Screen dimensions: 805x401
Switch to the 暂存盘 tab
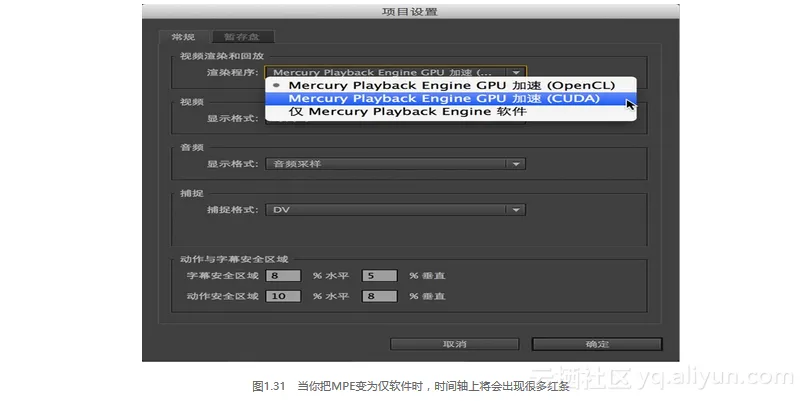coord(241,37)
